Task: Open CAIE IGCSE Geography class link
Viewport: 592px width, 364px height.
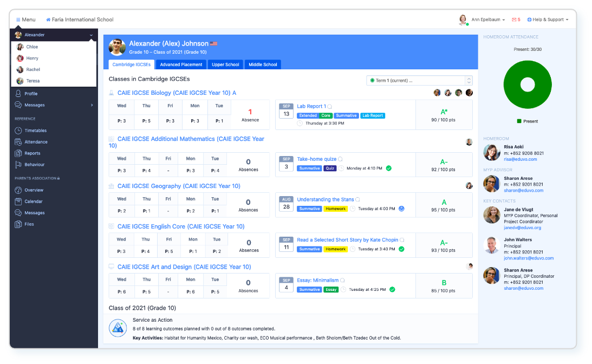Action: point(179,186)
